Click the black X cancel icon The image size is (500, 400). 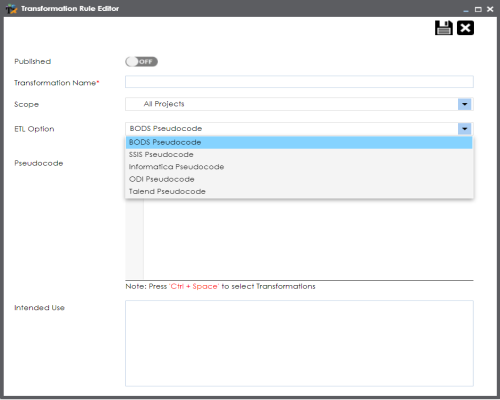tap(465, 28)
